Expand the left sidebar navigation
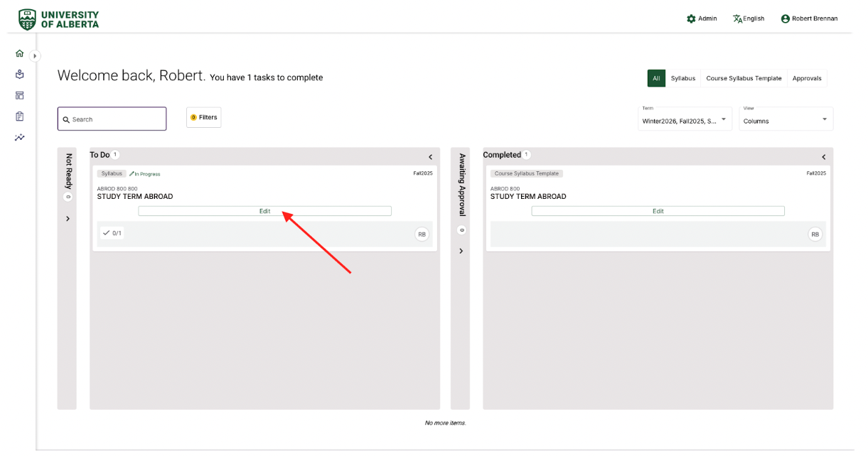The width and height of the screenshot is (868, 456). [x=36, y=55]
